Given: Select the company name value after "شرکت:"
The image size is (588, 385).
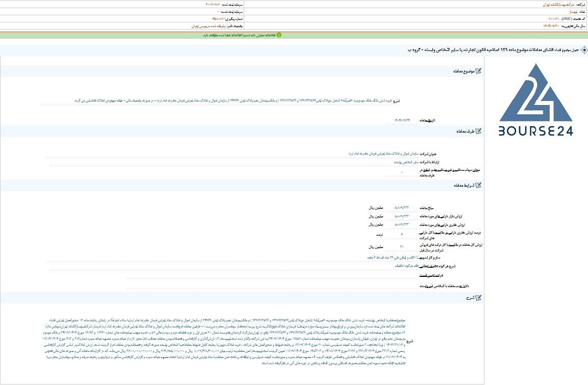Looking at the screenshot, I should pyautogui.click(x=559, y=5).
